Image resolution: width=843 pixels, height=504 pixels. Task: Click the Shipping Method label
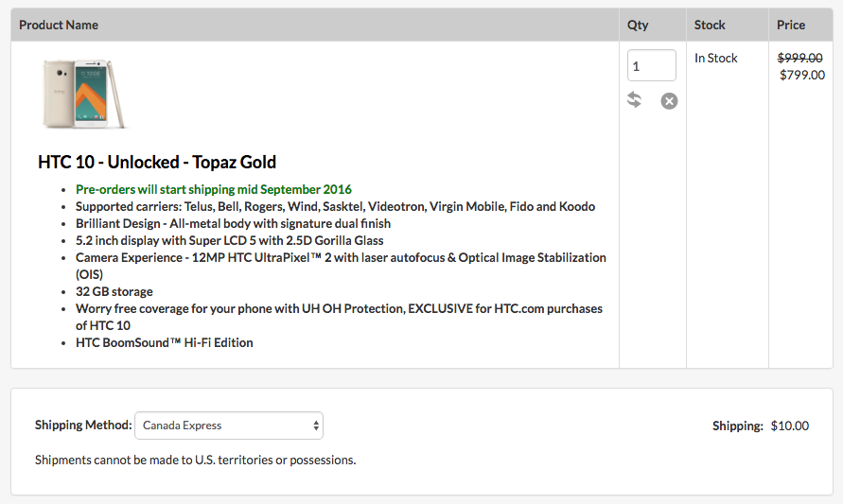coord(83,425)
